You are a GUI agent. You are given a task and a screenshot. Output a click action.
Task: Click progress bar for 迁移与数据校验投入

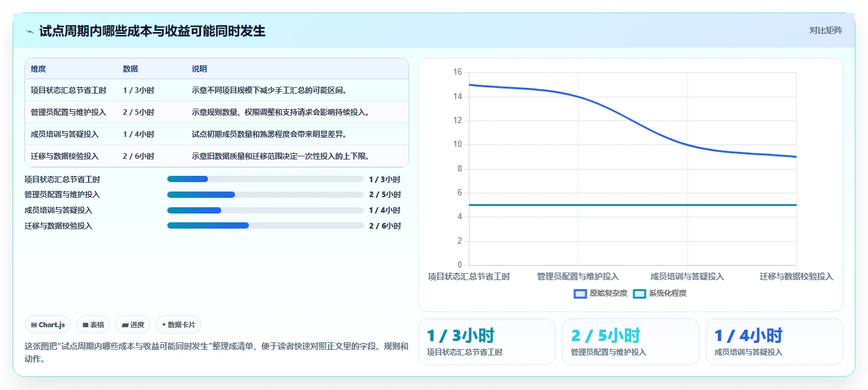click(265, 225)
